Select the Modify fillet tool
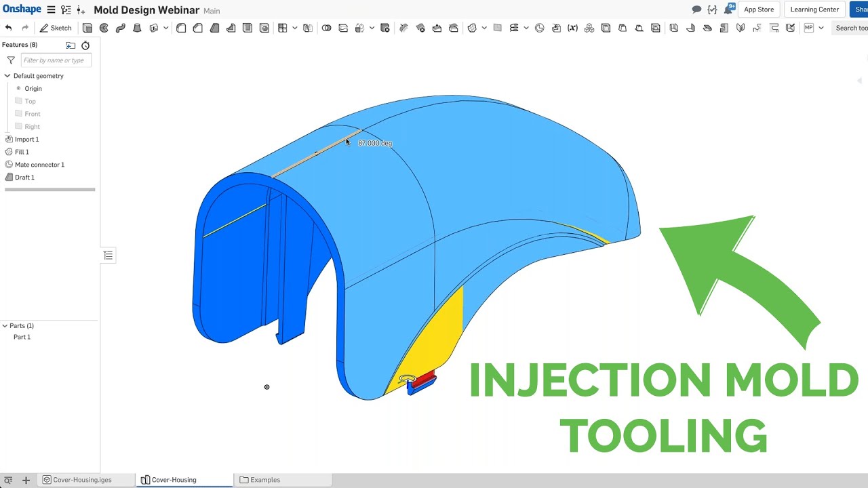 [x=404, y=28]
